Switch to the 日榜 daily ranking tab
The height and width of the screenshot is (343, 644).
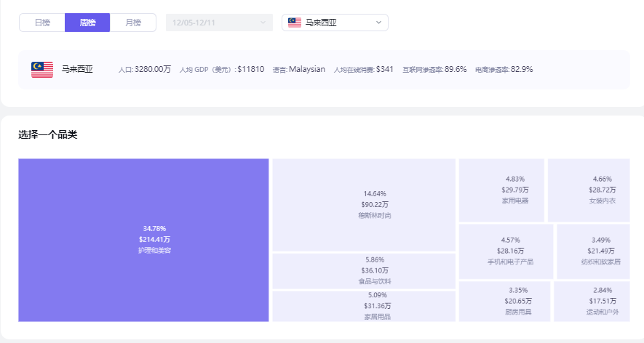pos(42,23)
